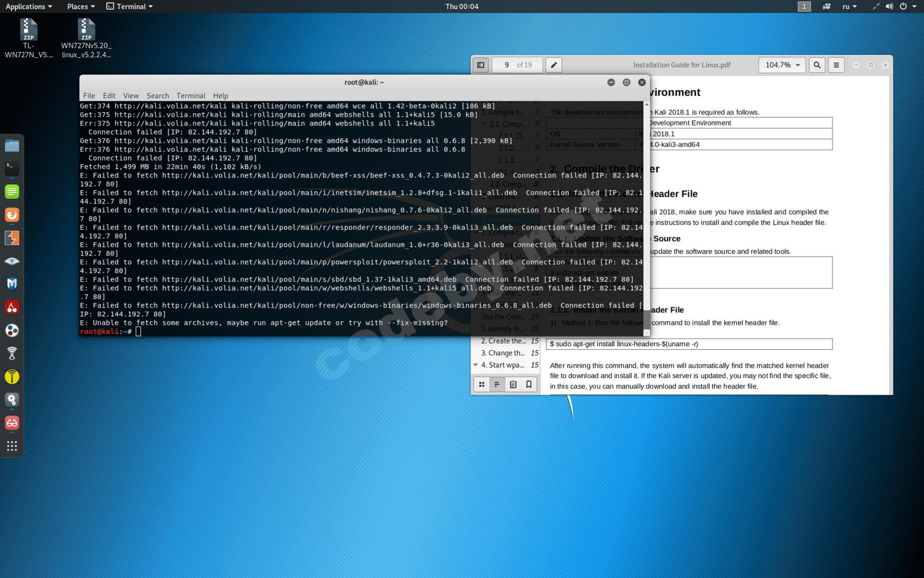Open the terminal Edit menu
This screenshot has width=924, height=578.
click(109, 95)
